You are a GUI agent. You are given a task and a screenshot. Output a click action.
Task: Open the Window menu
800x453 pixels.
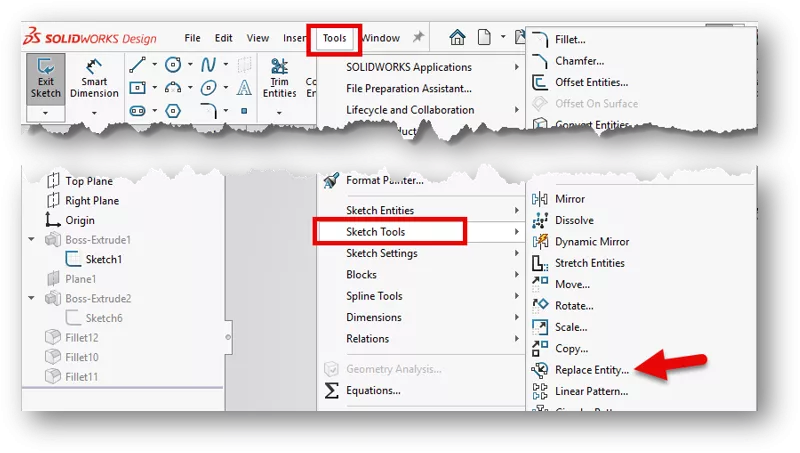pos(381,38)
